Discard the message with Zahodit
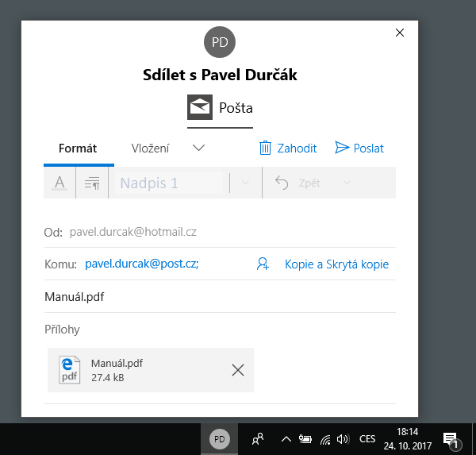Image resolution: width=476 pixels, height=455 pixels. click(x=288, y=148)
